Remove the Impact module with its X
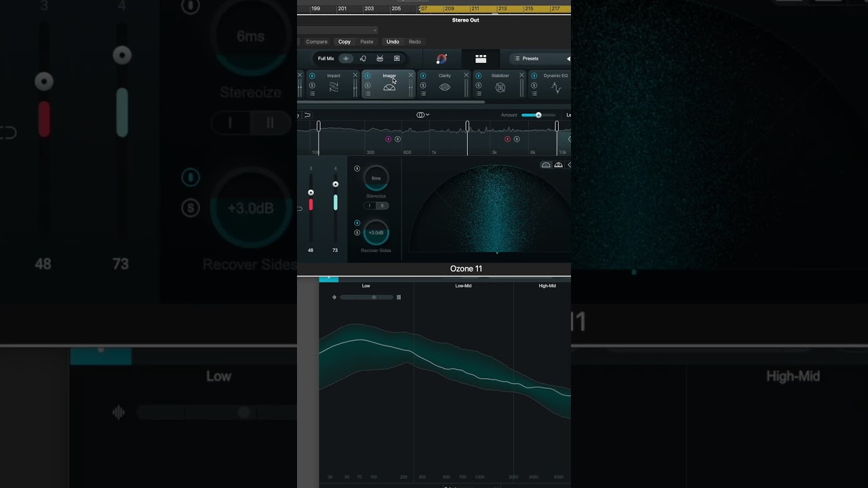This screenshot has height=488, width=868. click(355, 75)
